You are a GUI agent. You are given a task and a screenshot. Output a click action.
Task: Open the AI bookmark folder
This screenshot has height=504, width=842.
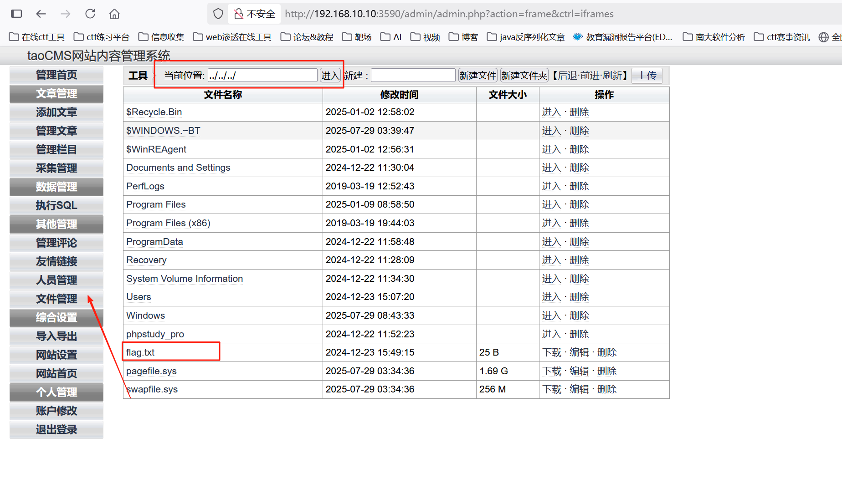point(391,37)
